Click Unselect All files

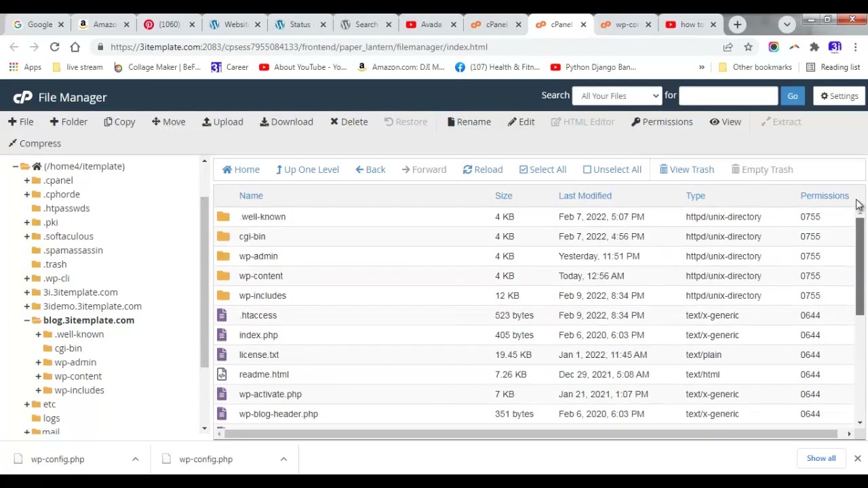tap(612, 169)
